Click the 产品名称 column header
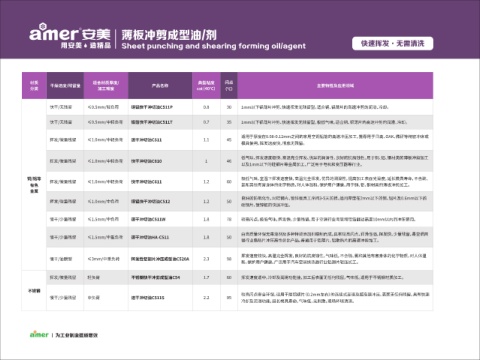Image resolution: width=480 pixels, height=360 pixels. [160, 85]
